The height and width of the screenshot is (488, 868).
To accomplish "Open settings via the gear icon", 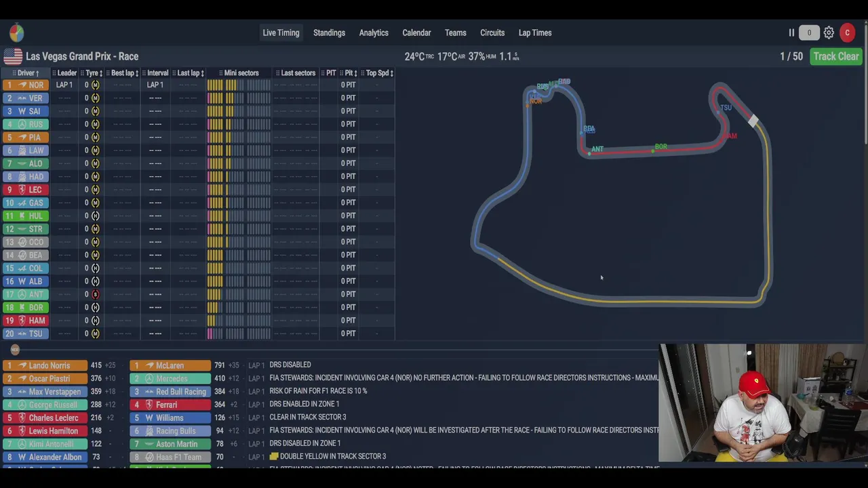I will coord(829,33).
